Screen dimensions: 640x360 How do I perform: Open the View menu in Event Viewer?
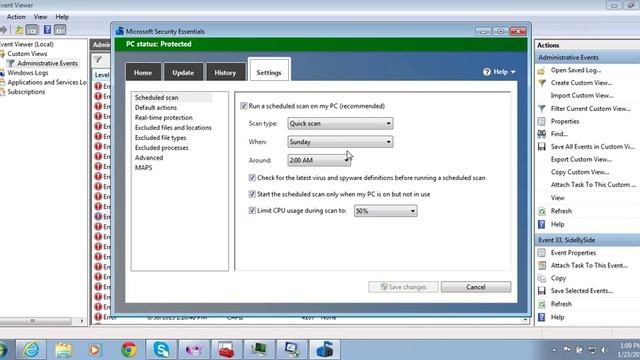[x=40, y=17]
